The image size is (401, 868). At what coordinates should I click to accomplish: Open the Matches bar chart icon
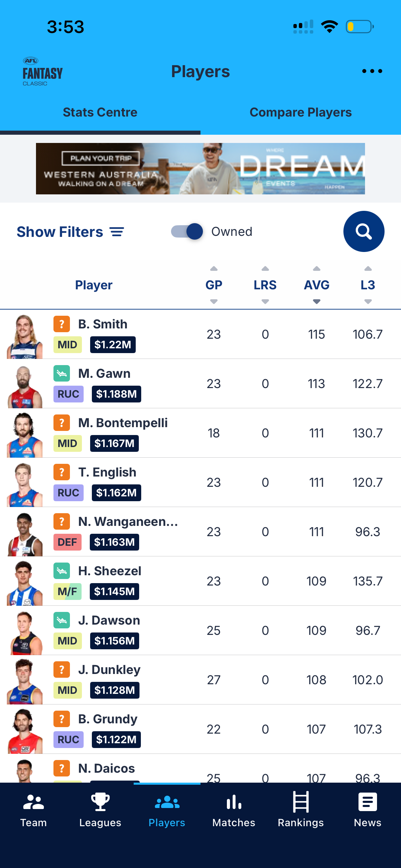tap(234, 802)
